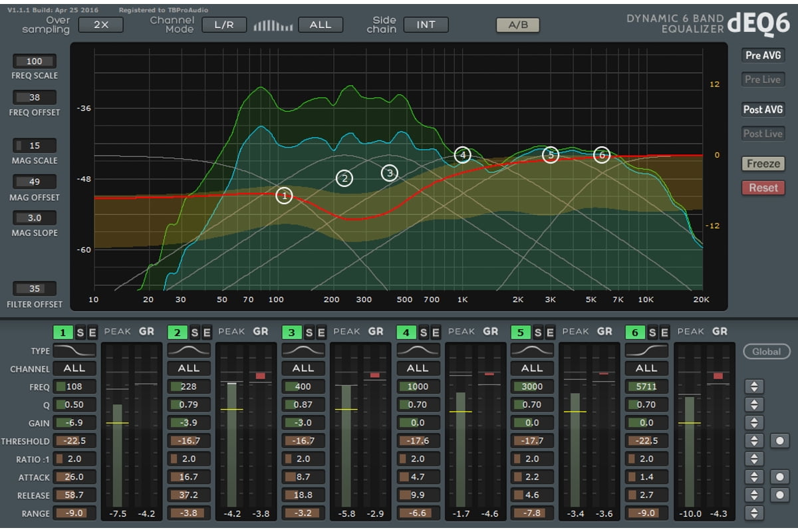Click the global FREQ row stepper arrows
The height and width of the screenshot is (532, 798).
pos(754,386)
